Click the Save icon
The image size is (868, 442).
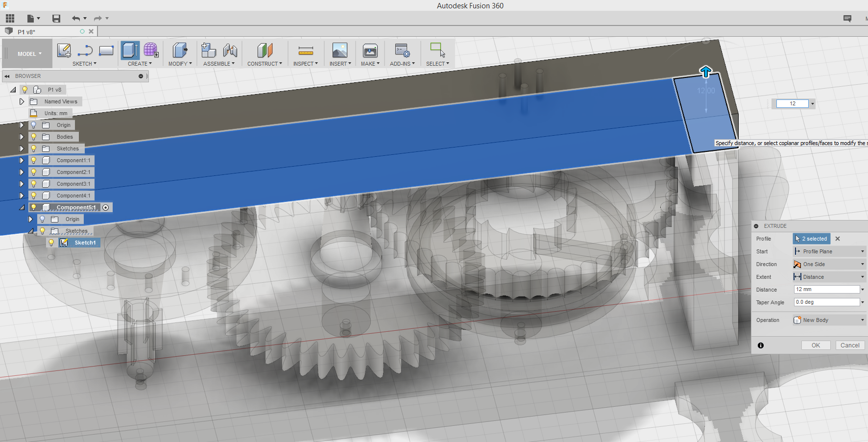[56, 19]
